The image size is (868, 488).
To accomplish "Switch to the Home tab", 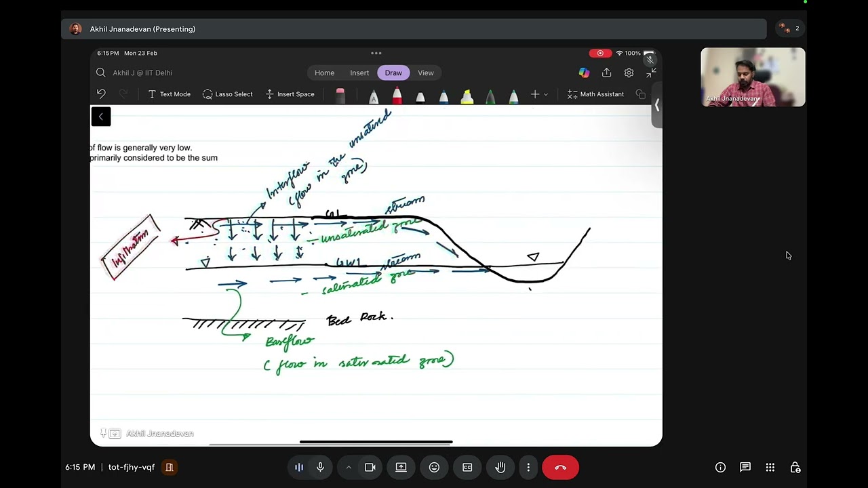I will point(324,73).
